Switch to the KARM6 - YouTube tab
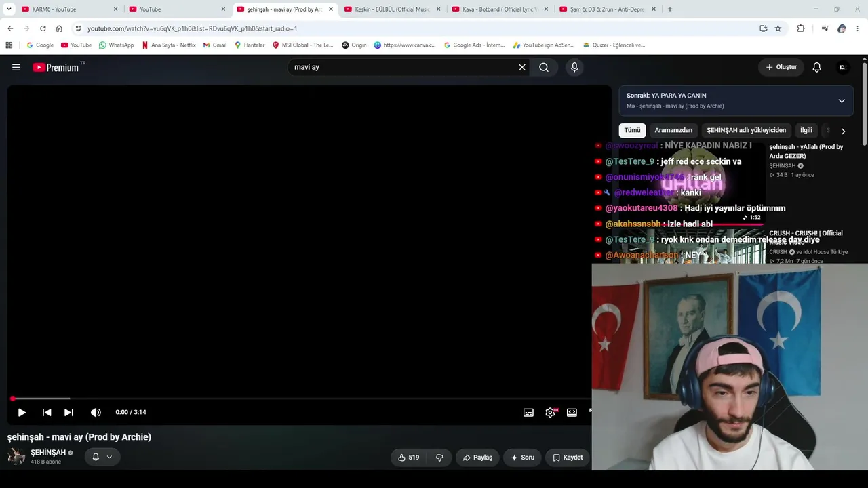868x488 pixels. 68,9
